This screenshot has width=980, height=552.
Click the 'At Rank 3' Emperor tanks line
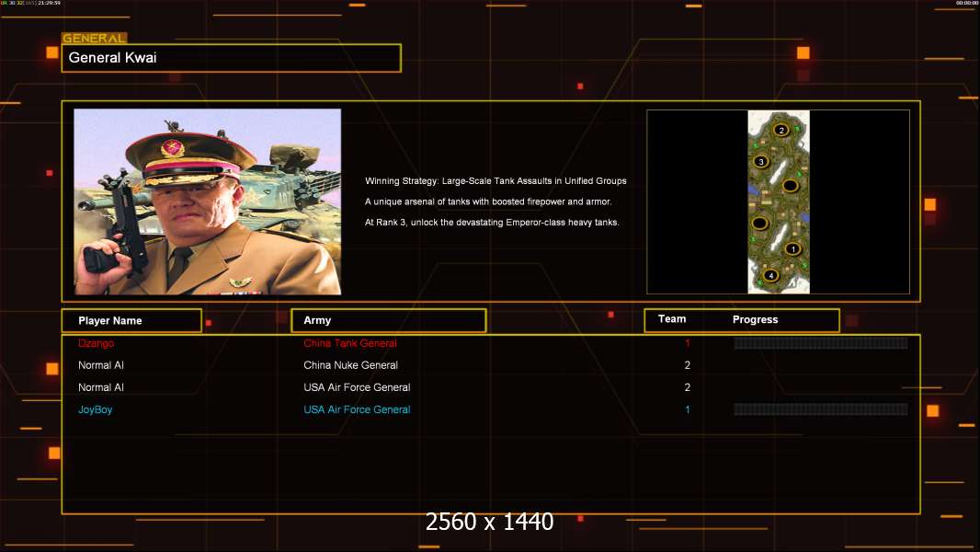[x=492, y=222]
